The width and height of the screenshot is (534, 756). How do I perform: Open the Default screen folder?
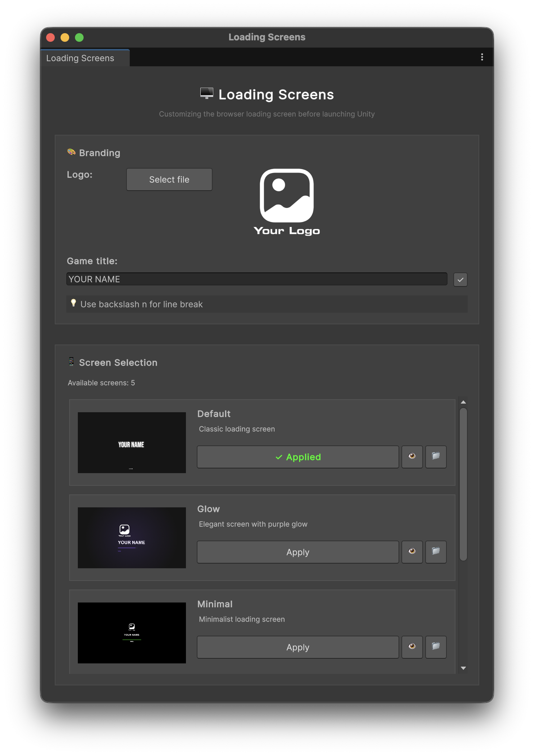(x=436, y=457)
